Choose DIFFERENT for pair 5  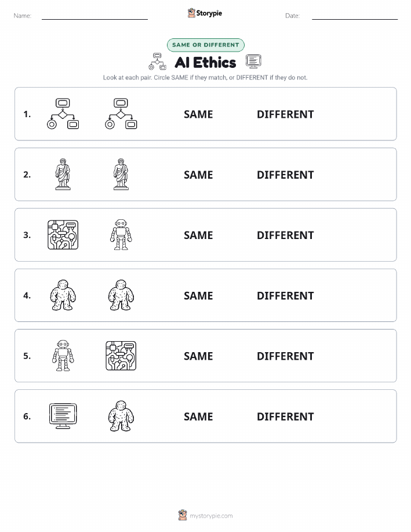[285, 356]
